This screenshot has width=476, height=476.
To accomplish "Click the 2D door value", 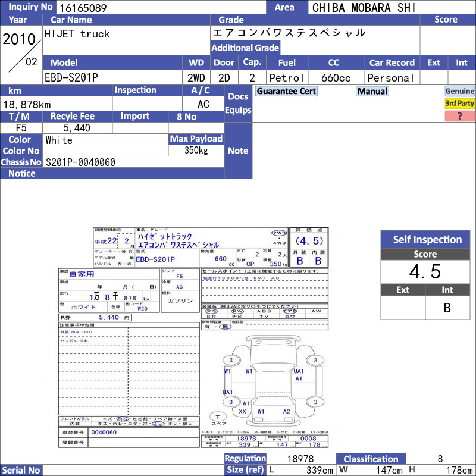I will click(224, 78).
